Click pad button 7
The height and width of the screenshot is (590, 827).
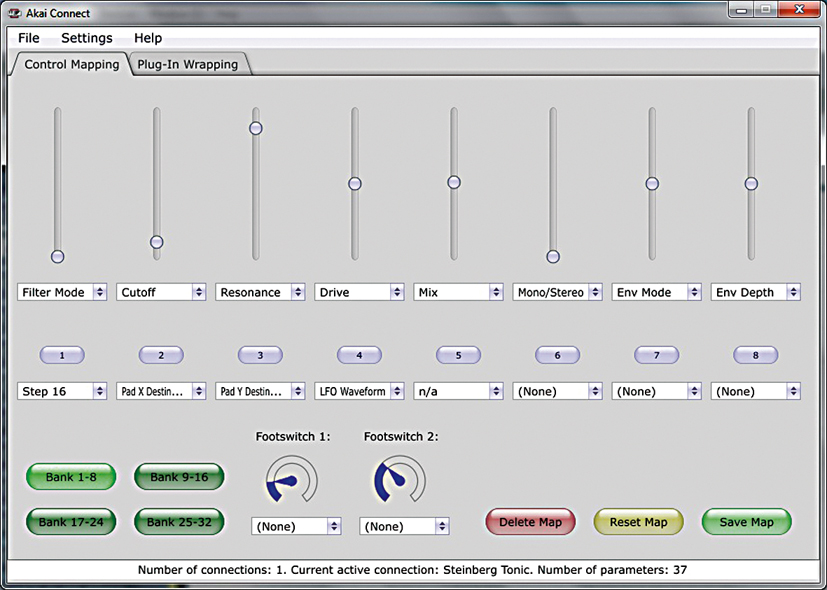click(657, 355)
